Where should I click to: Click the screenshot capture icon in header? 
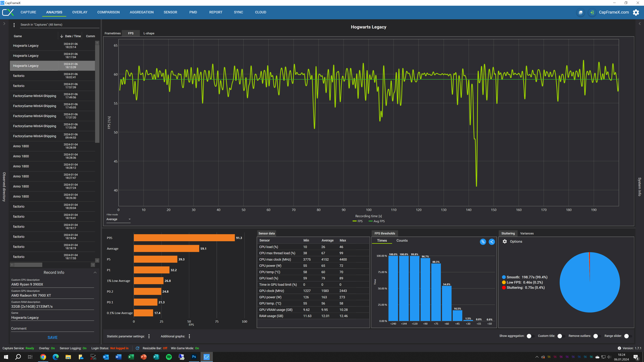580,12
